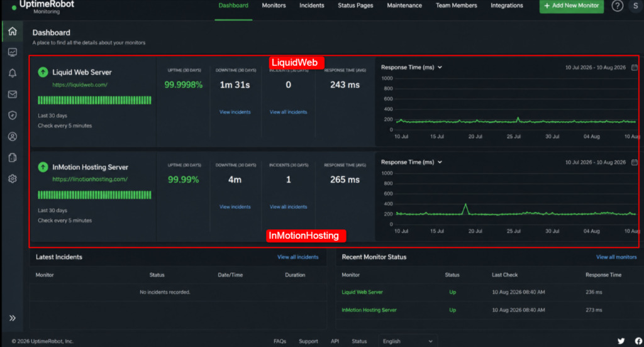Viewport: 644px width, 347px height.
Task: Click Liquid Web Server monitor title
Action: [x=82, y=72]
